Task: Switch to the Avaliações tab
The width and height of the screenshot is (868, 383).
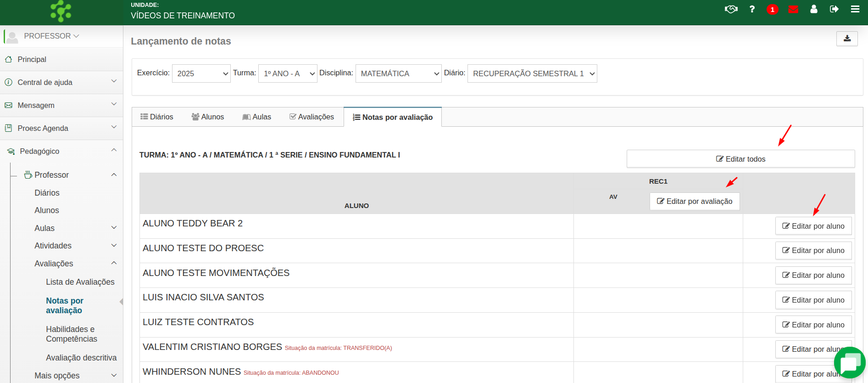Action: point(312,117)
